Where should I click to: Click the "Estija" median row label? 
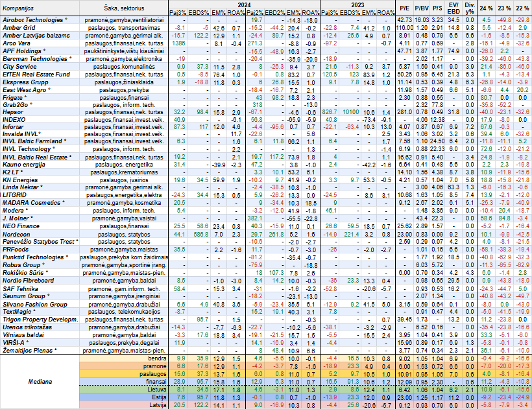click(124, 397)
